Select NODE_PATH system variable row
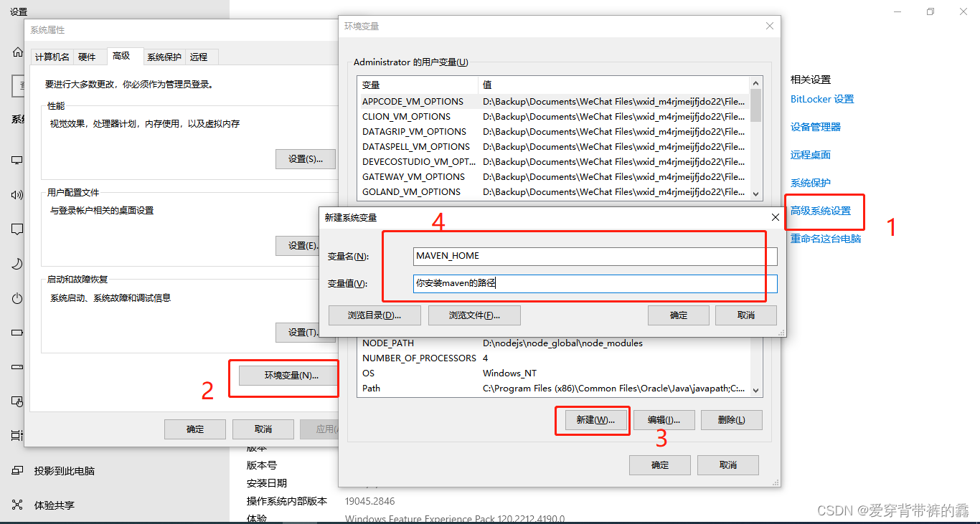 pos(553,343)
